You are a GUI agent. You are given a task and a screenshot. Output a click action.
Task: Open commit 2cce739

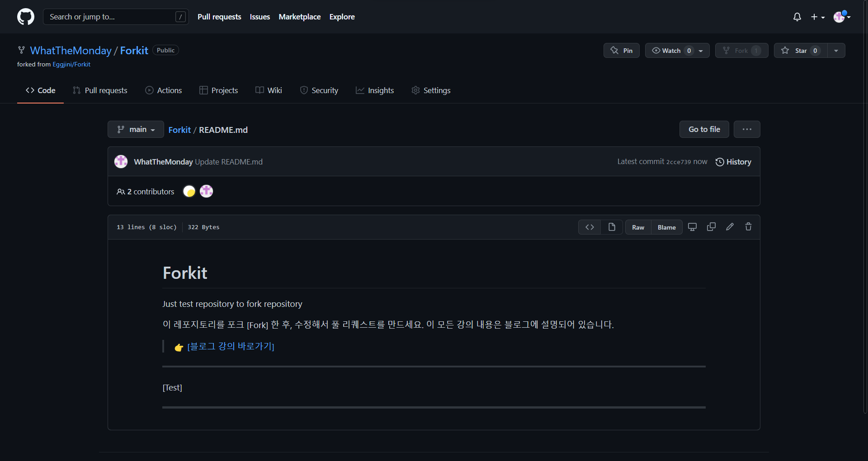[678, 162]
